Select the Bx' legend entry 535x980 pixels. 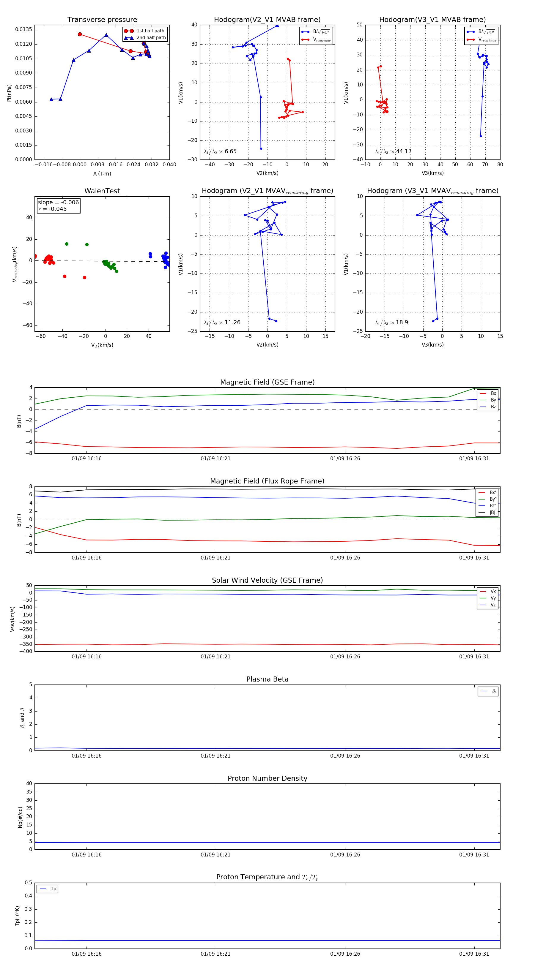487,492
